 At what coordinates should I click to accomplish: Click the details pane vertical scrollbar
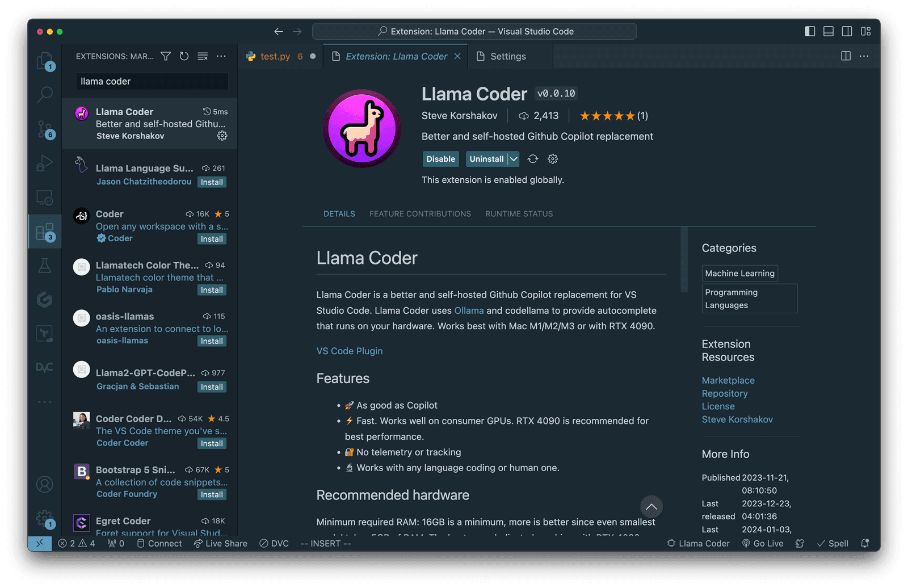click(x=684, y=260)
